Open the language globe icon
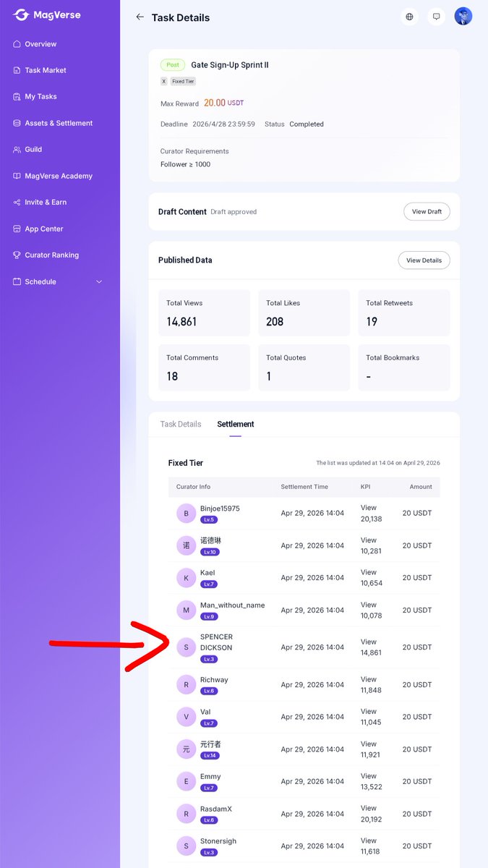 pyautogui.click(x=410, y=17)
